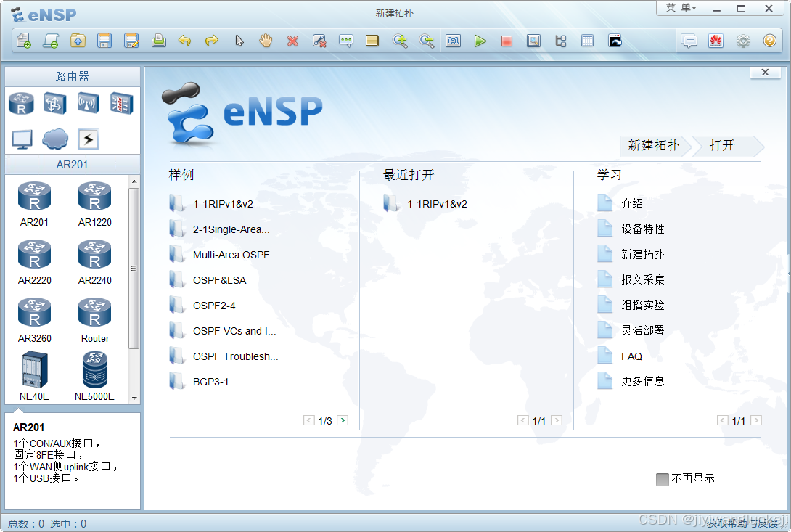Viewport: 791px width, 532px height.
Task: Close the welcome panel with X
Action: [766, 73]
